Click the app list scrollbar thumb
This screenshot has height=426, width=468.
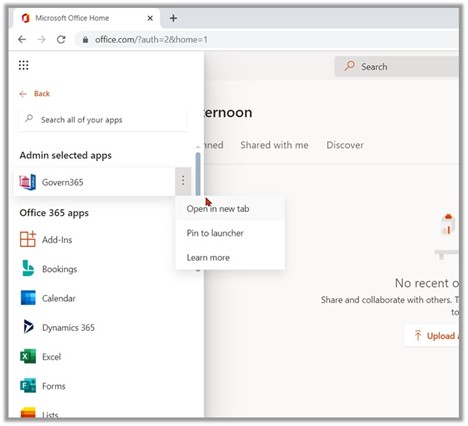(x=198, y=174)
